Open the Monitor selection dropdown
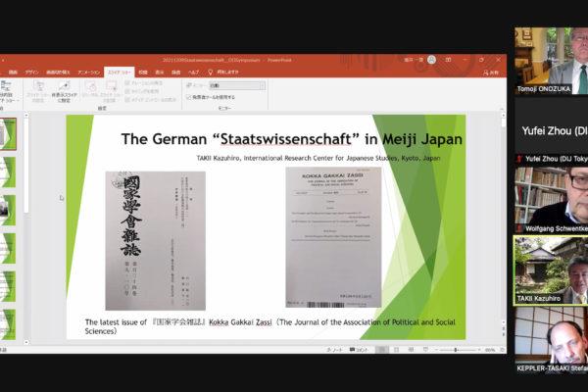The image size is (588, 392). 237,85
